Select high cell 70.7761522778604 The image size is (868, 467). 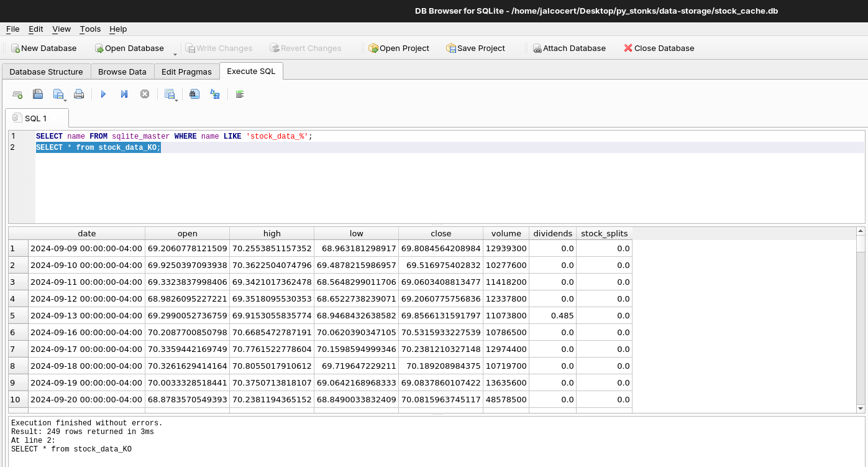pos(272,349)
